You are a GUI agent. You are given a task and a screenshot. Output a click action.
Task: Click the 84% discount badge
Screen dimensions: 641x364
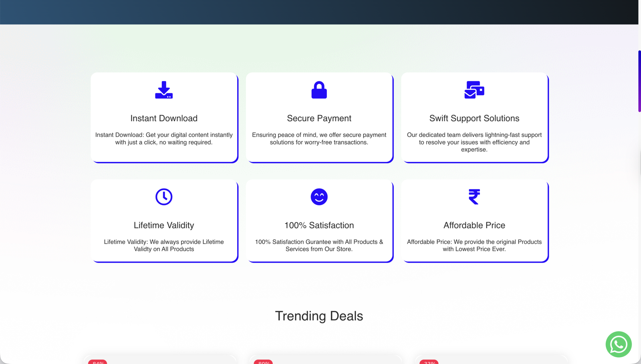click(98, 362)
